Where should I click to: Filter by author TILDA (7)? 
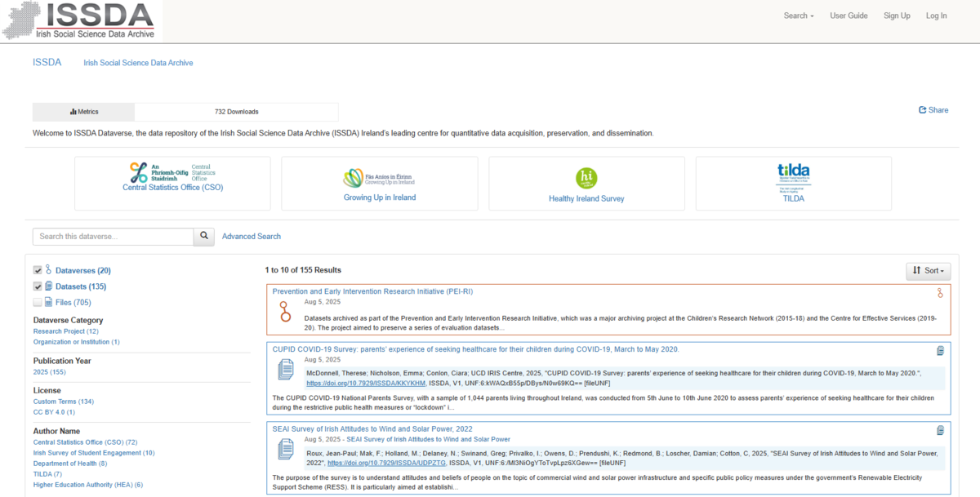pyautogui.click(x=47, y=474)
